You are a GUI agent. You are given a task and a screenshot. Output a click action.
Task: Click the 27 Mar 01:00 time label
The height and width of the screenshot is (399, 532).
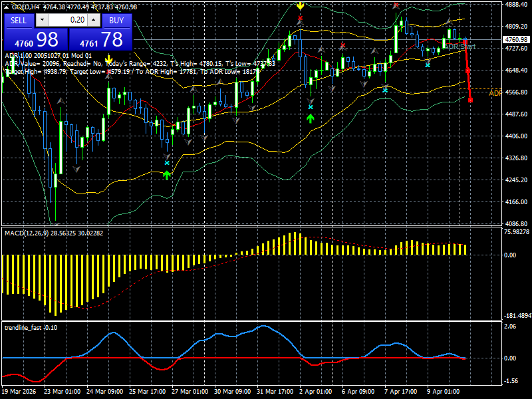click(190, 391)
